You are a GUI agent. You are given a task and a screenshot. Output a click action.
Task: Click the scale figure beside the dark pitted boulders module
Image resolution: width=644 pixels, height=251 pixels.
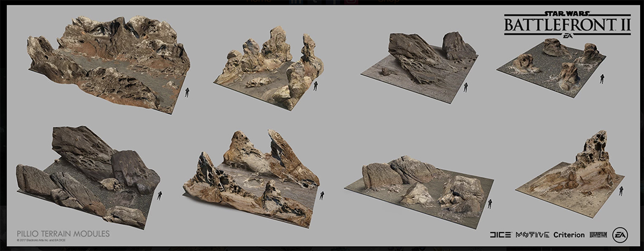pyautogui.click(x=159, y=195)
